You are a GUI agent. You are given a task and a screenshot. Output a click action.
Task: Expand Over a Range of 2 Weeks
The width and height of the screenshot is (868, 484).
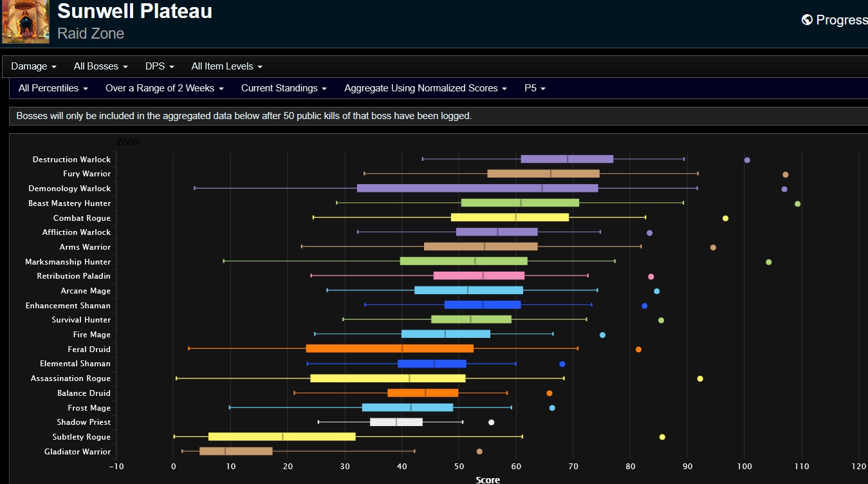coord(164,88)
